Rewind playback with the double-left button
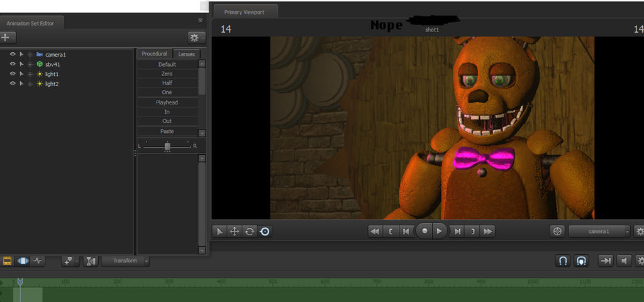This screenshot has width=644, height=302. 375,232
